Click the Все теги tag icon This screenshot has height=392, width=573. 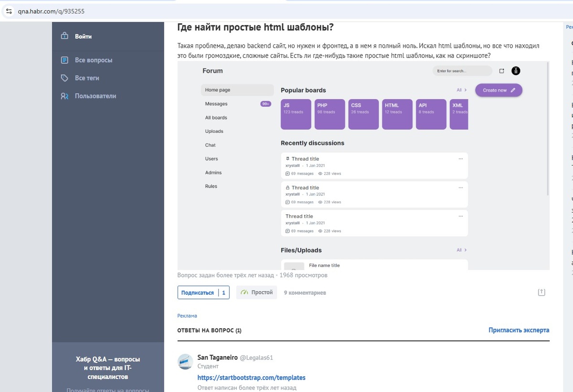click(x=64, y=78)
